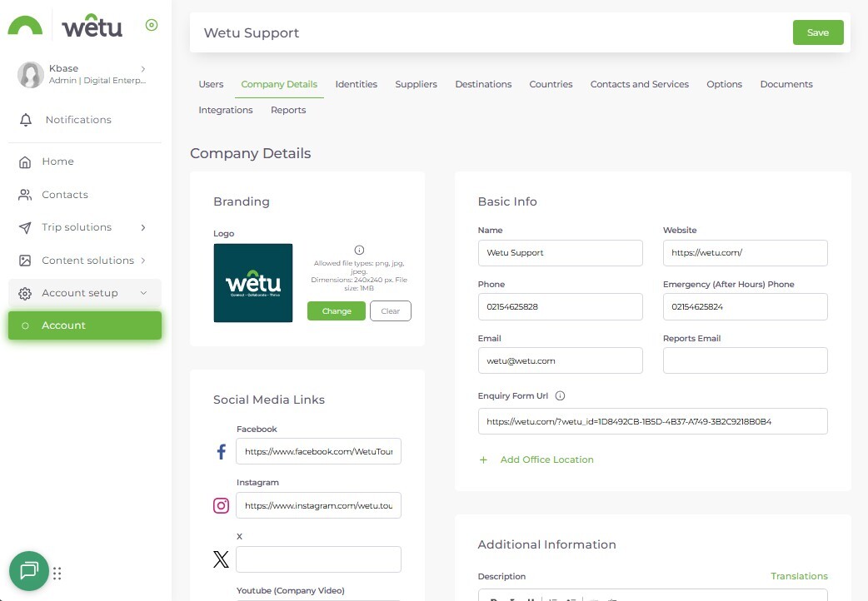Collapse the Account setup chevron
The width and height of the screenshot is (868, 601).
tap(143, 293)
